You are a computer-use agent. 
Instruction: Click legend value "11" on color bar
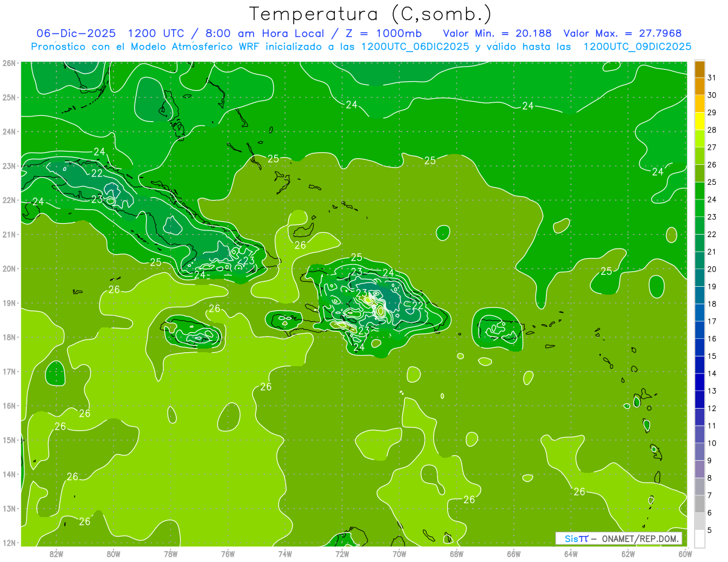pos(712,426)
